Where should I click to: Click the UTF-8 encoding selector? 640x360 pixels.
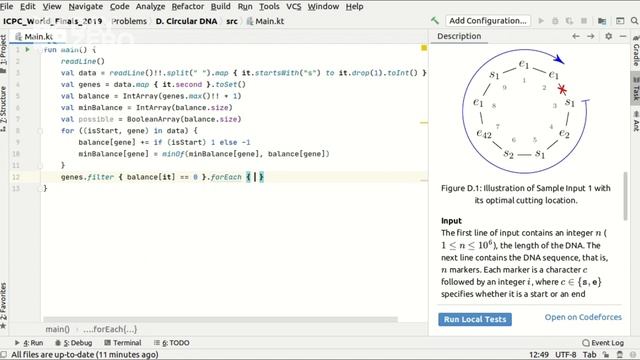pyautogui.click(x=566, y=355)
